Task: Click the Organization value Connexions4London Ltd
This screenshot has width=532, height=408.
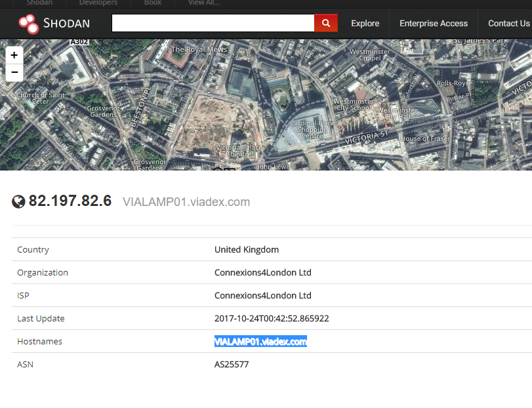Action: click(263, 273)
